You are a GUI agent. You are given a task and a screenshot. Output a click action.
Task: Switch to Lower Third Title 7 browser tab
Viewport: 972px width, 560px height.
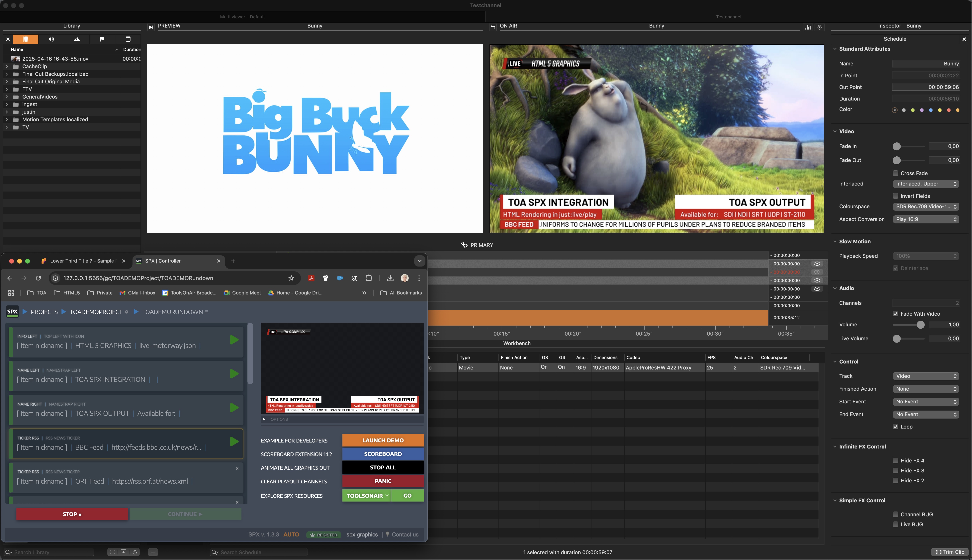[83, 261]
